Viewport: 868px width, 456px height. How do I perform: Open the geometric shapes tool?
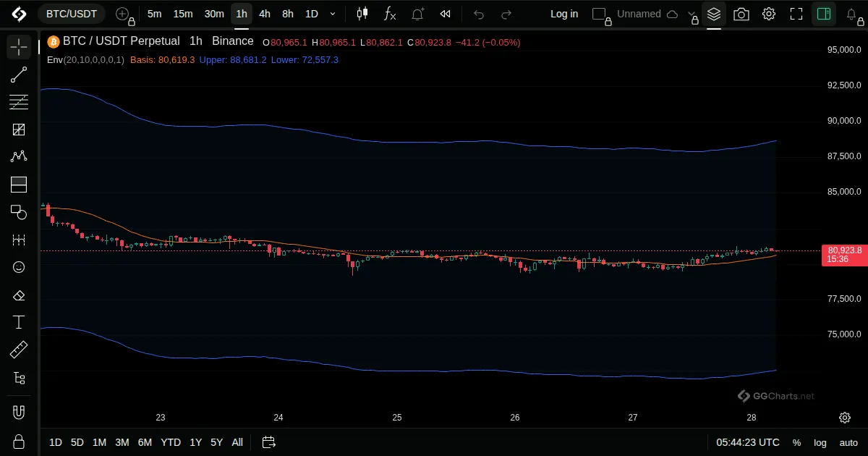tap(19, 212)
